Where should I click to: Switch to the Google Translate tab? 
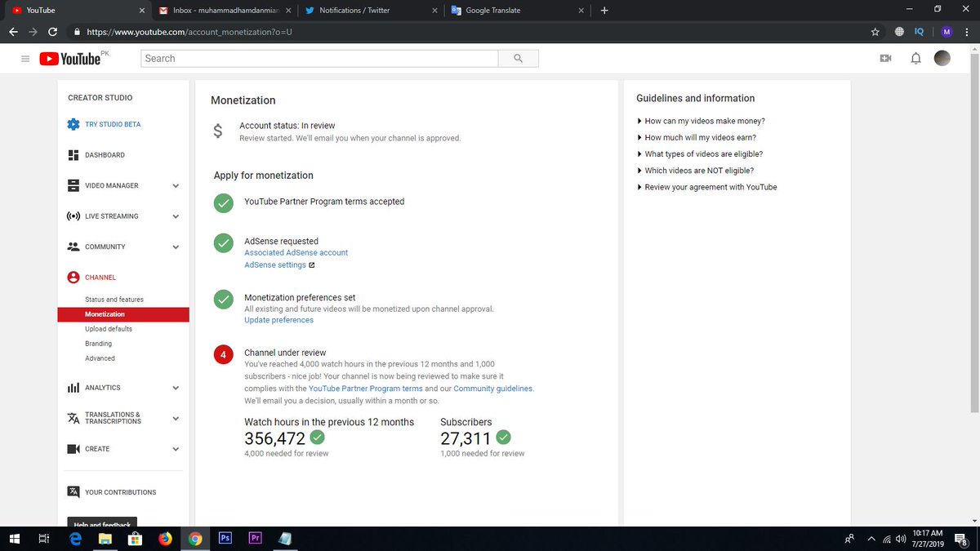[516, 11]
